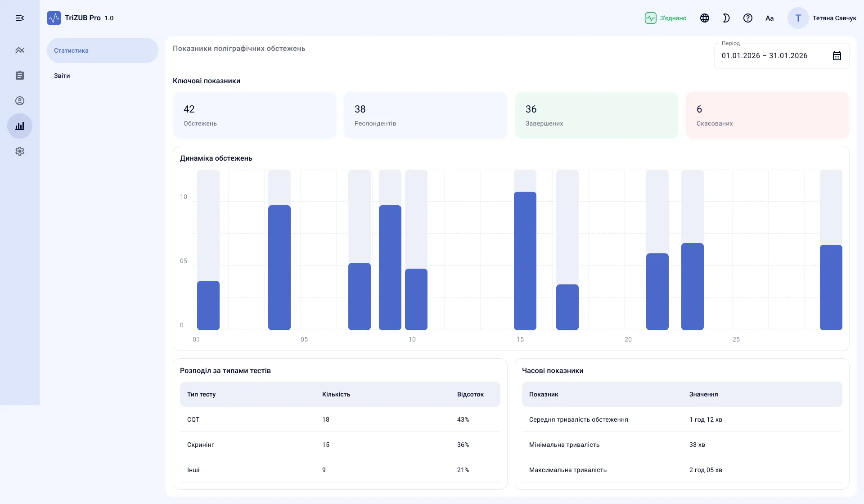The width and height of the screenshot is (864, 504).
Task: Click the 42 Обстежень card
Action: [x=255, y=115]
